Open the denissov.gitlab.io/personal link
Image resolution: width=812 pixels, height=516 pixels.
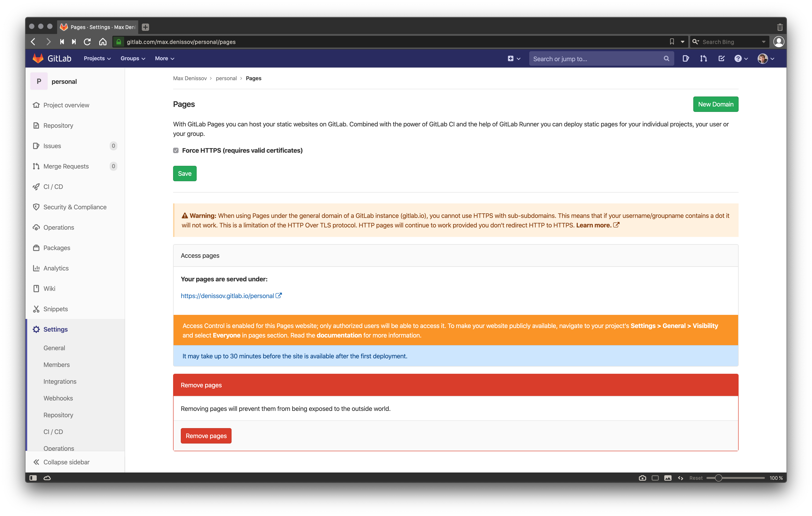pyautogui.click(x=231, y=296)
